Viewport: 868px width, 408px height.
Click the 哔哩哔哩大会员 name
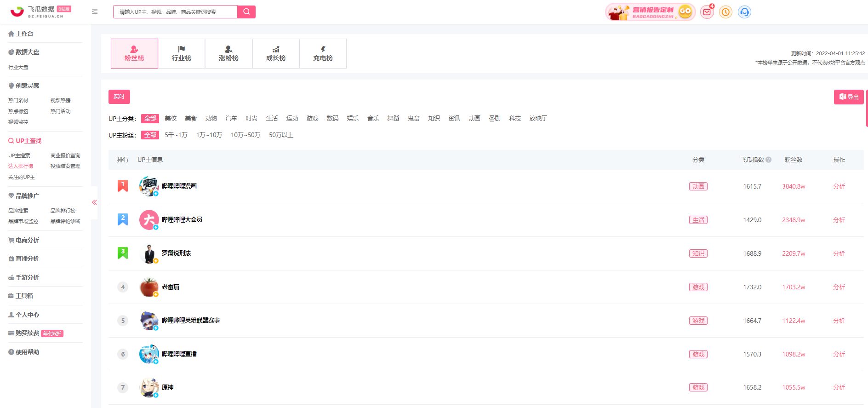click(182, 219)
